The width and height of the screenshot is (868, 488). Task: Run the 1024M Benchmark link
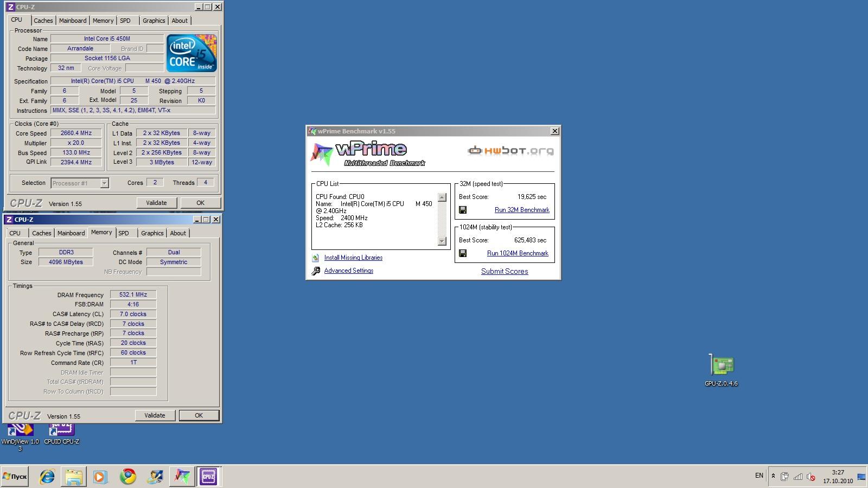pos(518,253)
